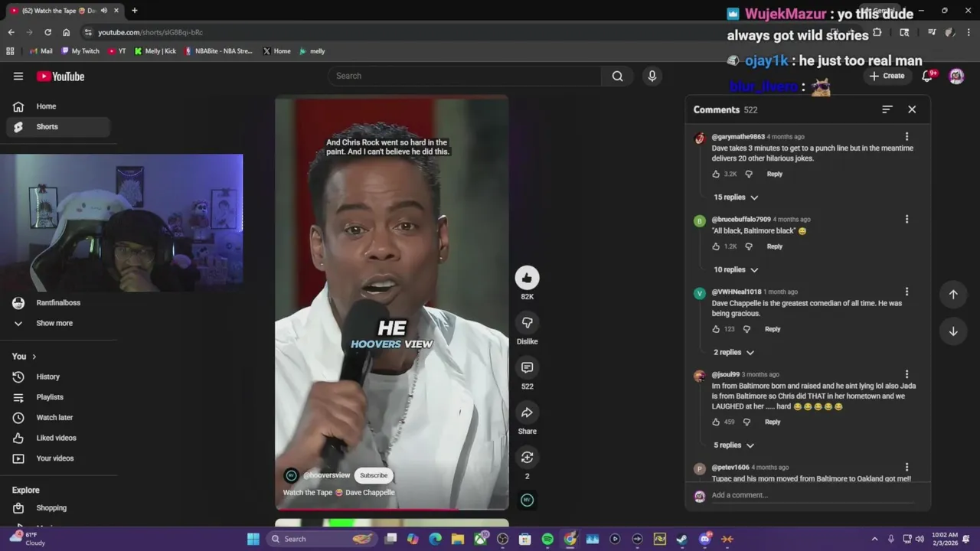980x551 pixels.
Task: Select Home in the sidebar
Action: [x=59, y=106]
